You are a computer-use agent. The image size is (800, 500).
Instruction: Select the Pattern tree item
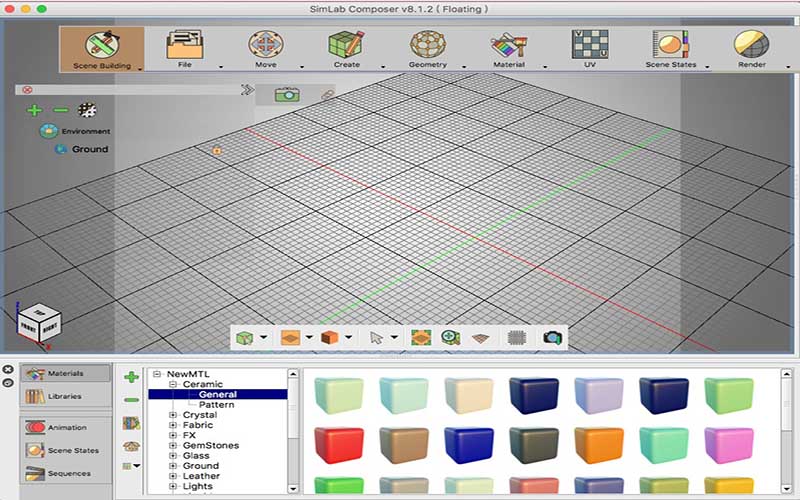(217, 405)
